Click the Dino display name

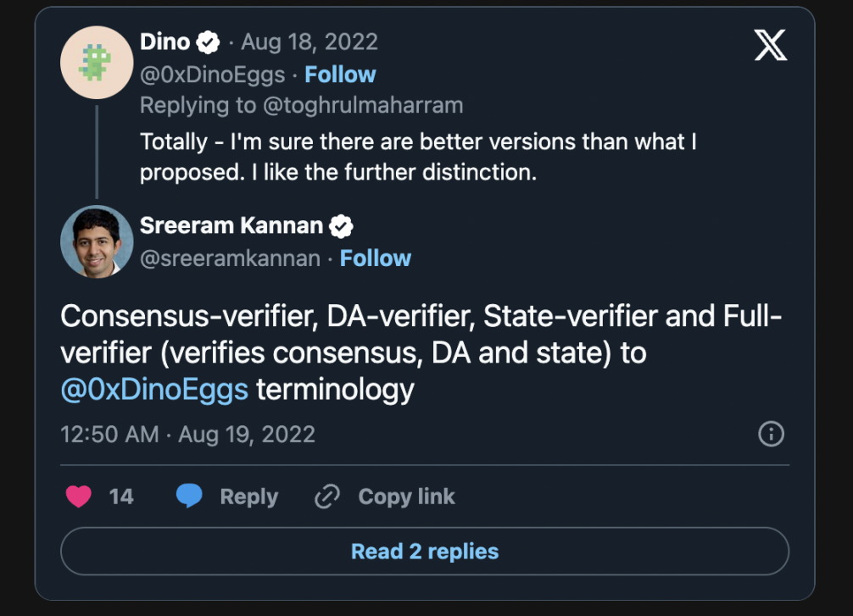pyautogui.click(x=164, y=42)
